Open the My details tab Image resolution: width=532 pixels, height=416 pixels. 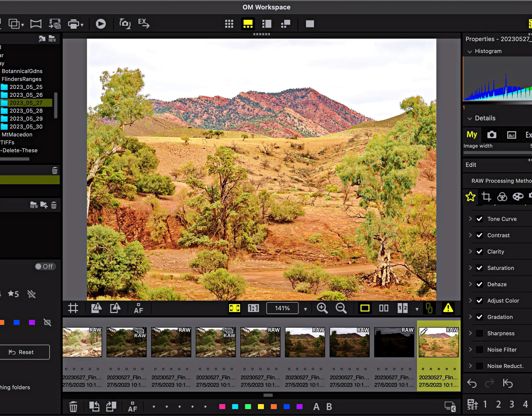[472, 135]
